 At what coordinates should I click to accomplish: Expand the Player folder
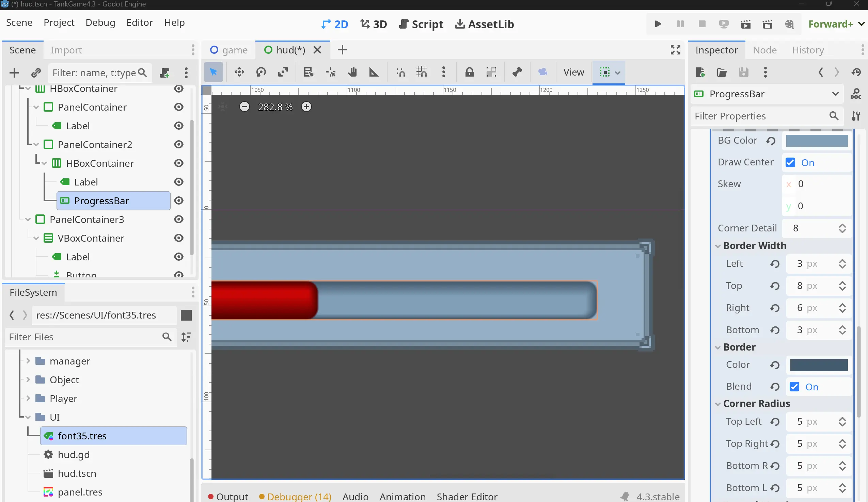coord(28,399)
